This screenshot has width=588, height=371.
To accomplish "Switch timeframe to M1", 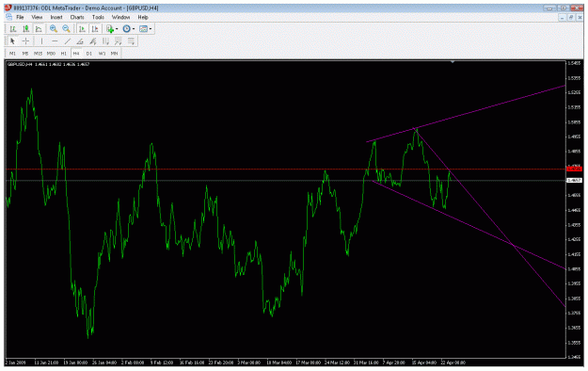I will coord(12,54).
